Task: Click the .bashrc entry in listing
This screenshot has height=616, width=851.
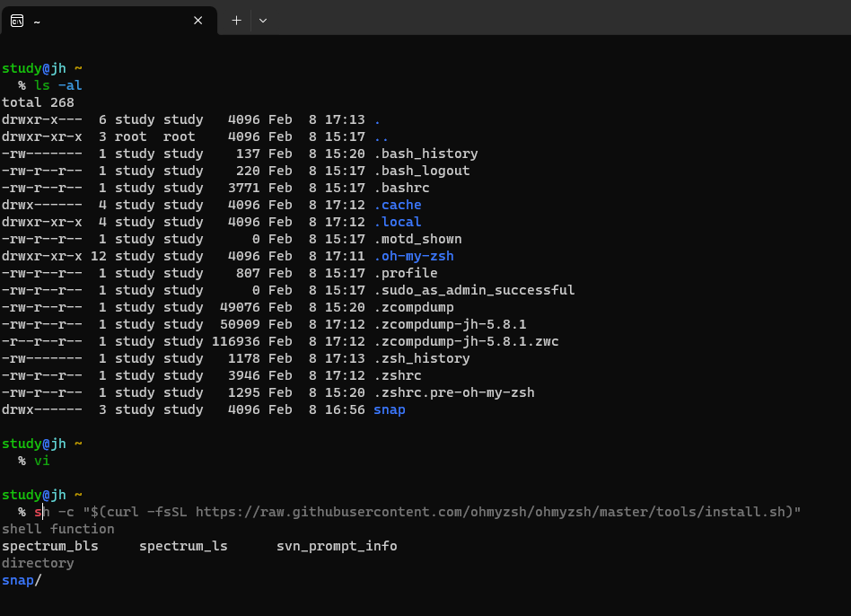Action: click(x=405, y=188)
